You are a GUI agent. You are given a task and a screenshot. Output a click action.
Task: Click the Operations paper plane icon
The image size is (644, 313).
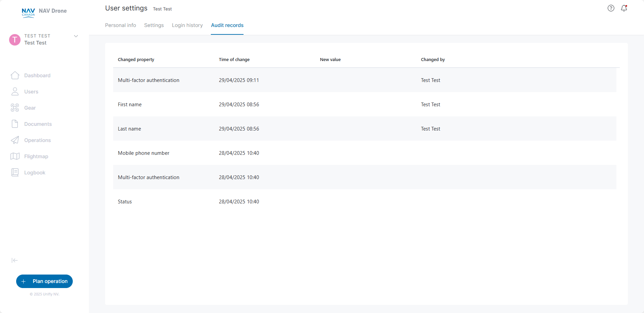point(15,140)
